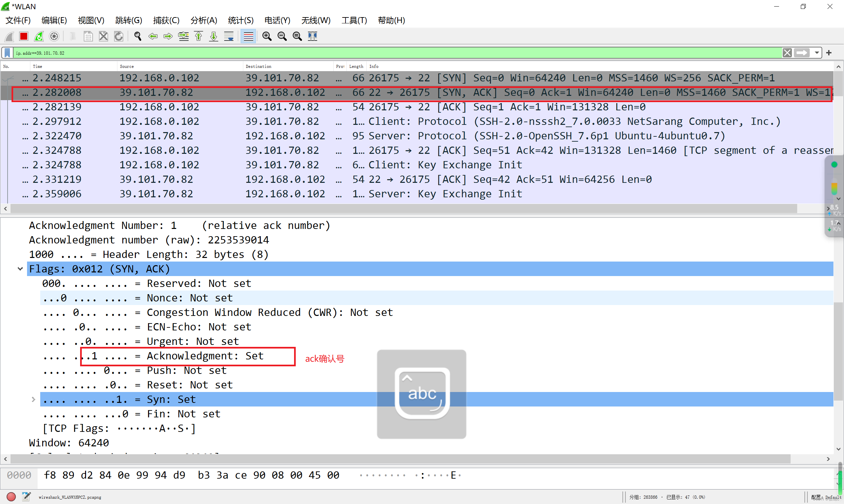Jump to the last packet

[x=213, y=36]
